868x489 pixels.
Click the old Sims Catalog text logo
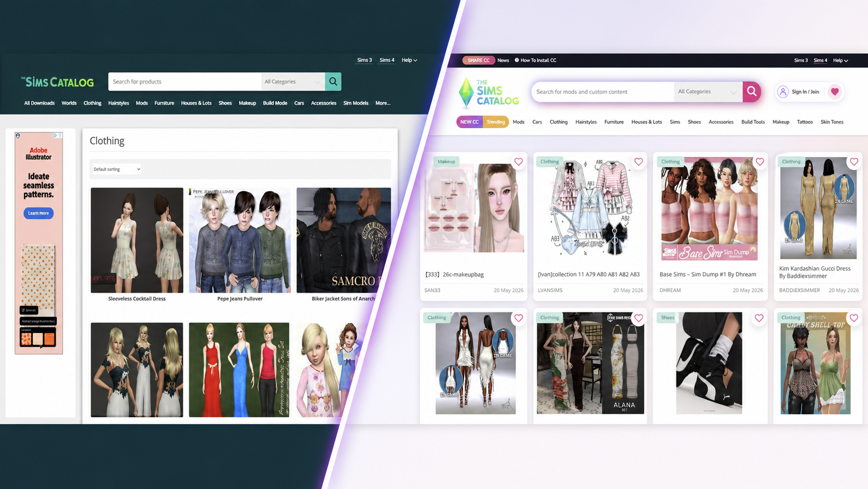click(x=57, y=82)
